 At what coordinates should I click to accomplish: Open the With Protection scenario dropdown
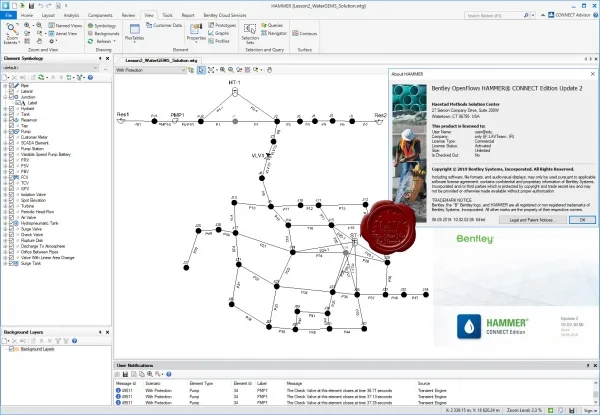coord(151,70)
